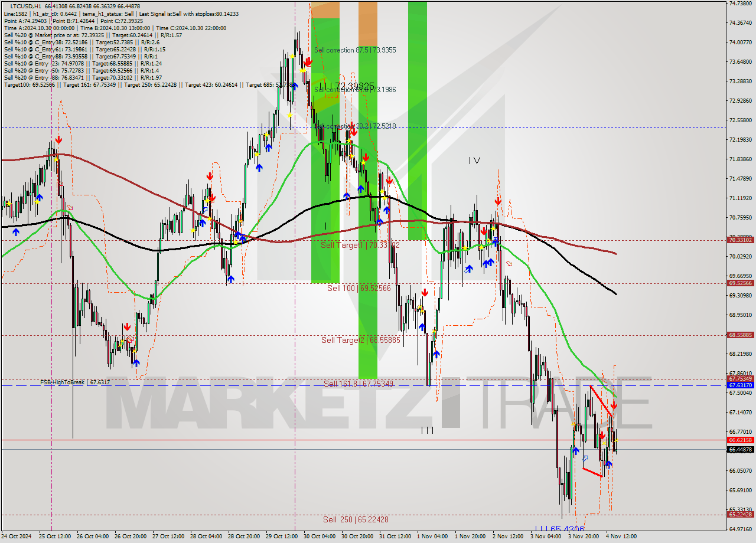Click the 'Sell %10 @ C_Entry38: 72.52186' line
This screenshot has width=756, height=543.
pos(81,42)
